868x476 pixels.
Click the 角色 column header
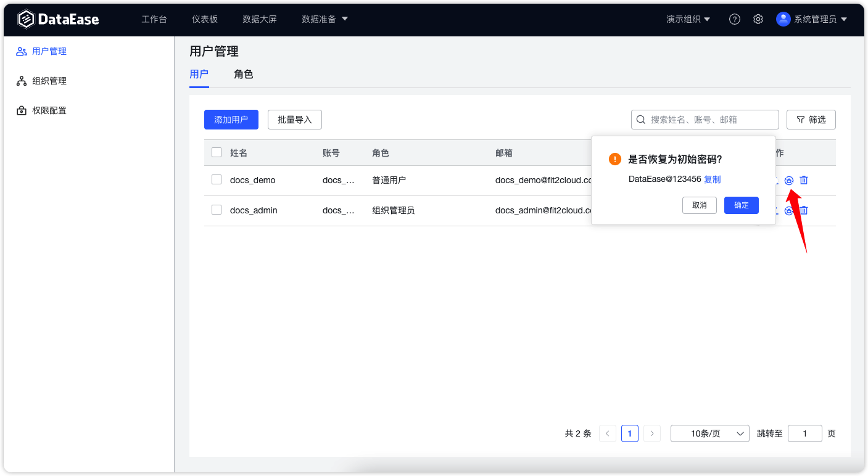coord(381,153)
